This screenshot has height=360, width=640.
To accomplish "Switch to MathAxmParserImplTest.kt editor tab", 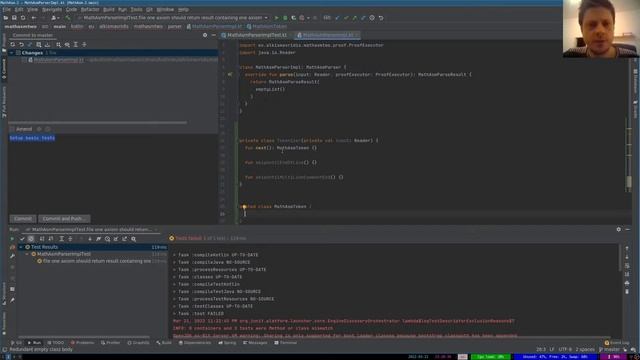I will pyautogui.click(x=254, y=35).
